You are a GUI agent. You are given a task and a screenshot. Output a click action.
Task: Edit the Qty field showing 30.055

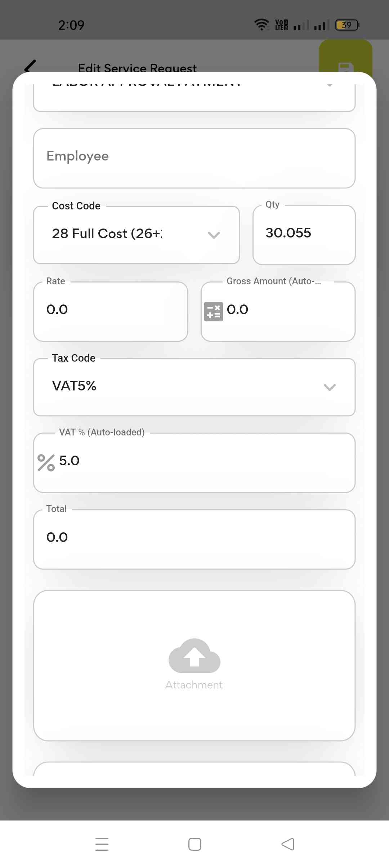[304, 234]
